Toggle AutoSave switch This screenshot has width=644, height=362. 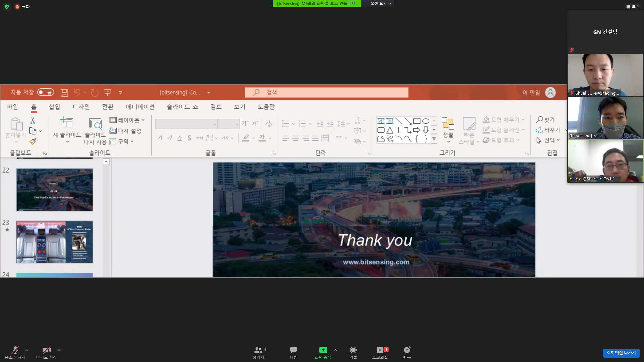tap(45, 92)
